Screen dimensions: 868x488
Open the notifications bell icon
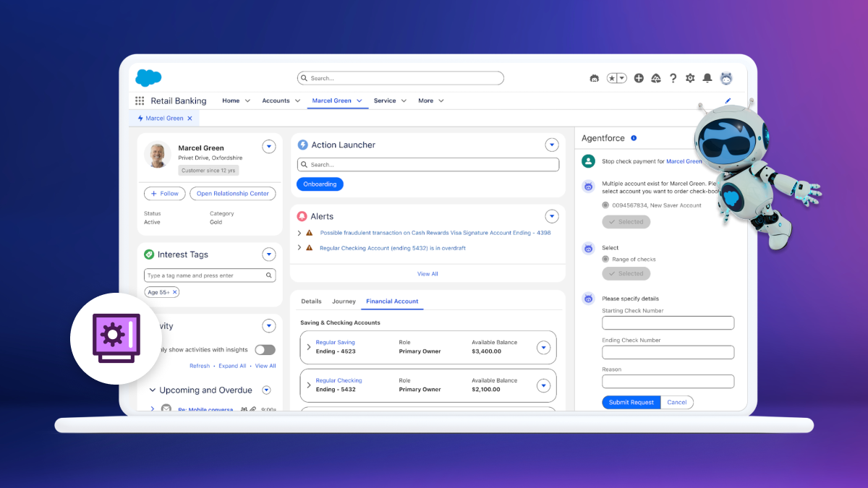pos(707,77)
